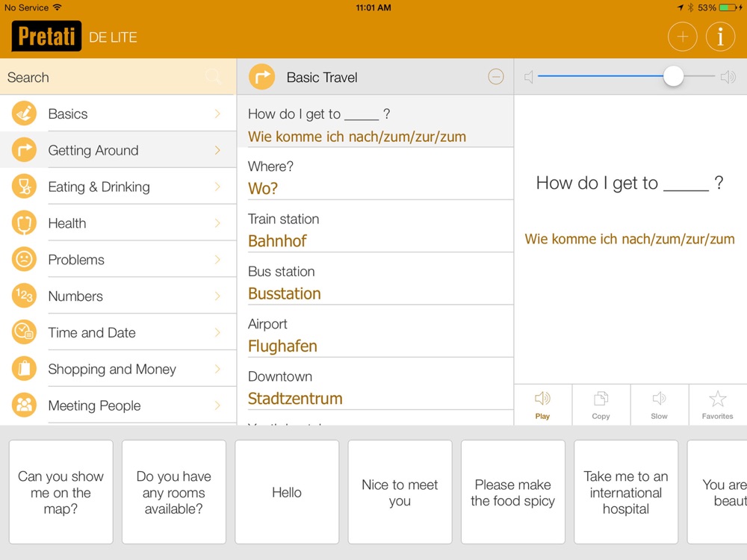Click the Health stethoscope icon
The width and height of the screenshot is (747, 560).
point(24,223)
